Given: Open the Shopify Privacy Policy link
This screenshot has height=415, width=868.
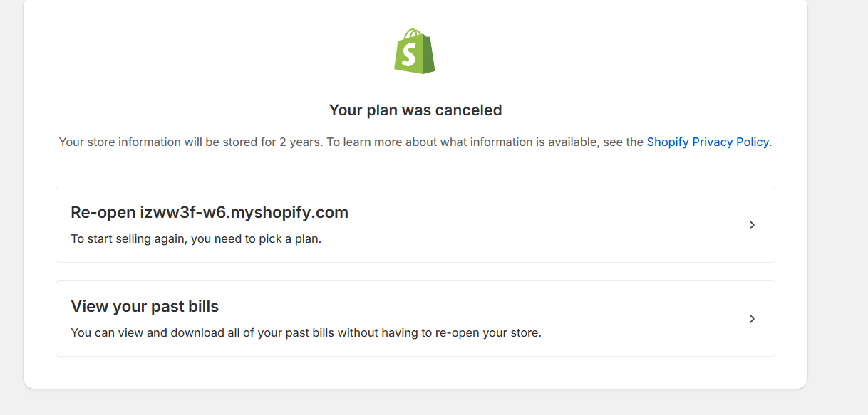Looking at the screenshot, I should pos(707,142).
